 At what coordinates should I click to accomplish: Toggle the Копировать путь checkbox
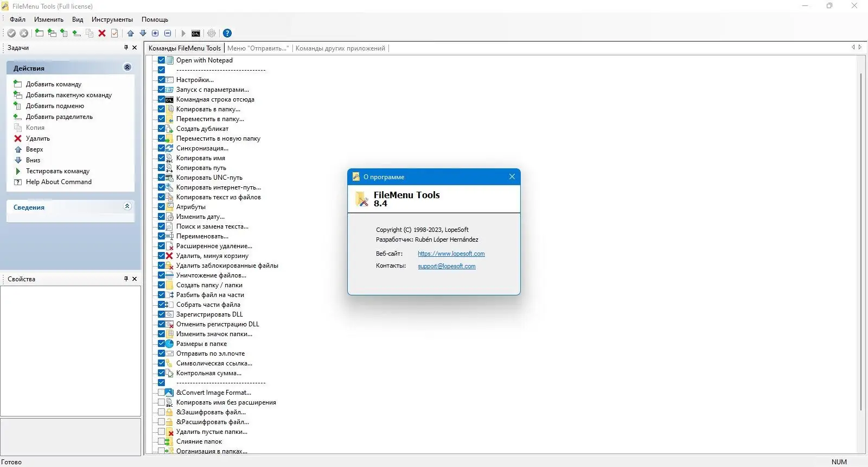tap(161, 168)
